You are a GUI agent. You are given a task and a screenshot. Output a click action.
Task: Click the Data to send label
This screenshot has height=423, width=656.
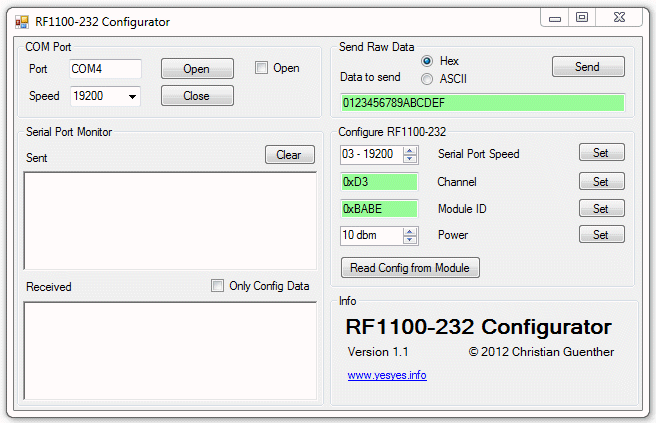[370, 77]
